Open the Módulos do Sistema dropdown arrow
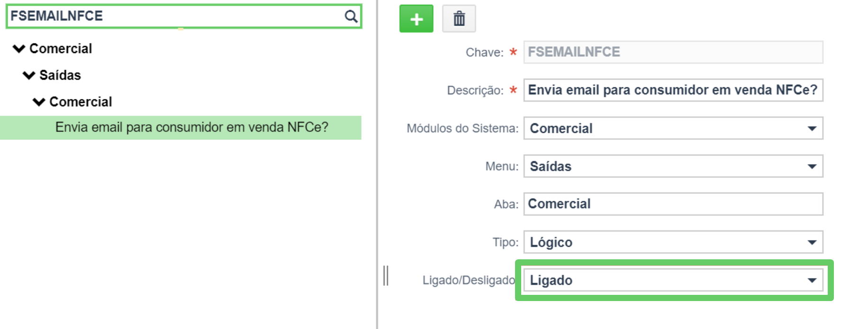The width and height of the screenshot is (868, 329). [812, 128]
